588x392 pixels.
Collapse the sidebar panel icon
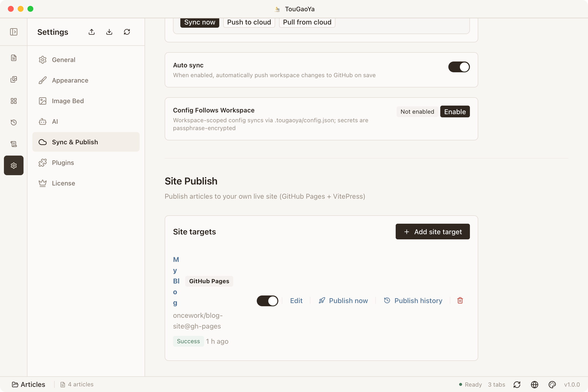13,32
